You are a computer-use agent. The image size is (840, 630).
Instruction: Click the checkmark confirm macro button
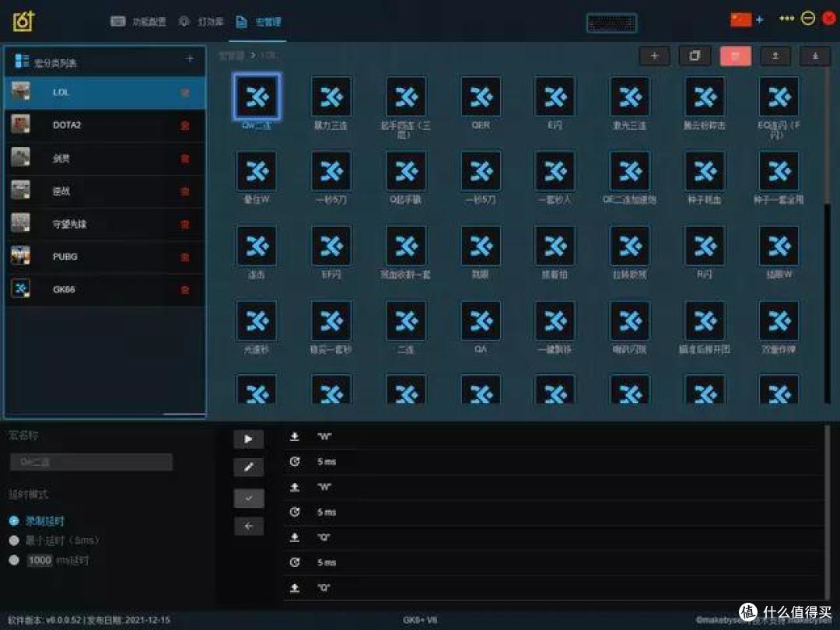(249, 499)
